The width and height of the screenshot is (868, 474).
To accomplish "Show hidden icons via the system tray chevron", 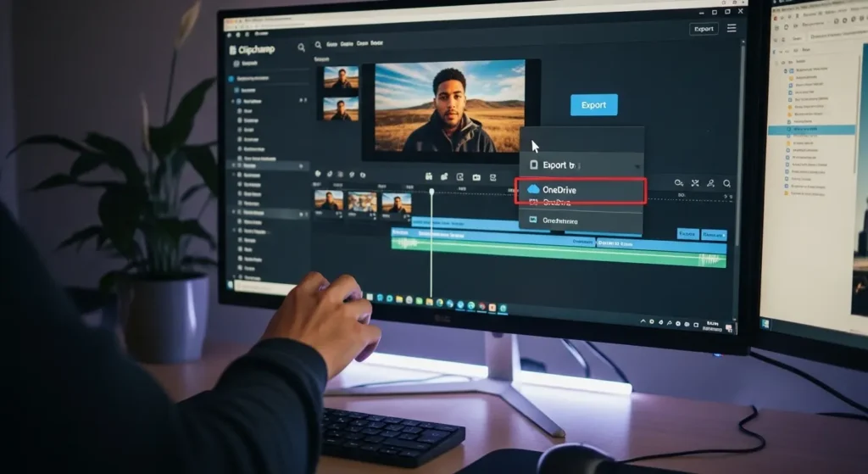I will click(x=643, y=321).
